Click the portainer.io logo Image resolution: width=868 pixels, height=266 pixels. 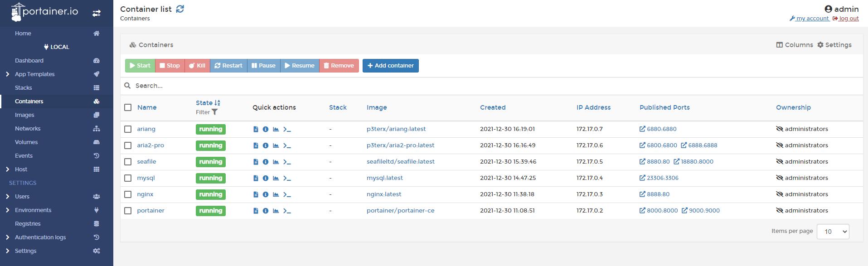click(x=44, y=12)
